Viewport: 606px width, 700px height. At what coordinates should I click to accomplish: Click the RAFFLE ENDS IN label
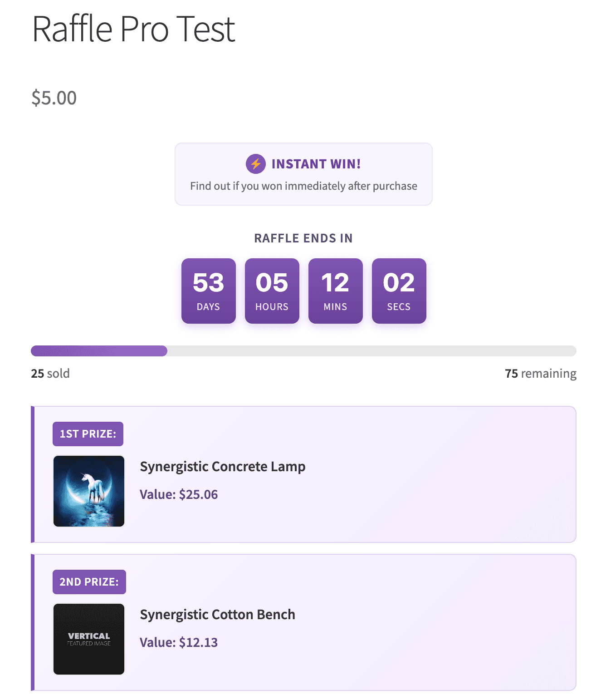click(x=303, y=238)
